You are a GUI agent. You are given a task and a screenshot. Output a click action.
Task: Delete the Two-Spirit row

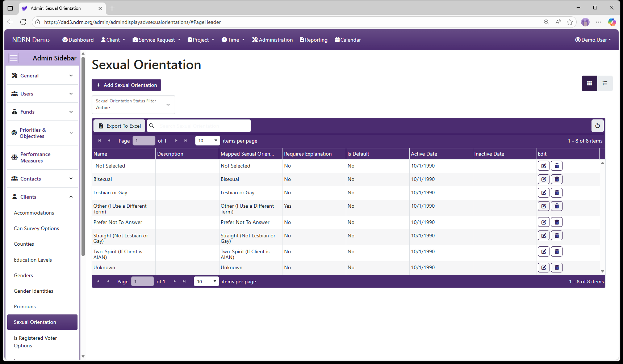click(x=557, y=251)
